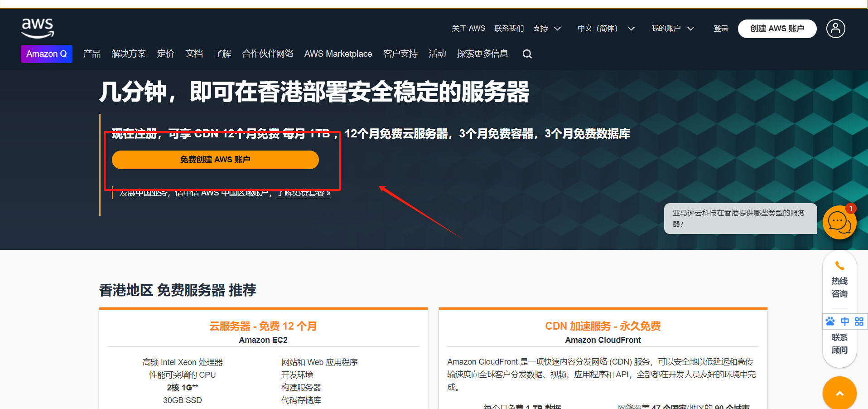Open the 产品 menu

click(x=92, y=54)
